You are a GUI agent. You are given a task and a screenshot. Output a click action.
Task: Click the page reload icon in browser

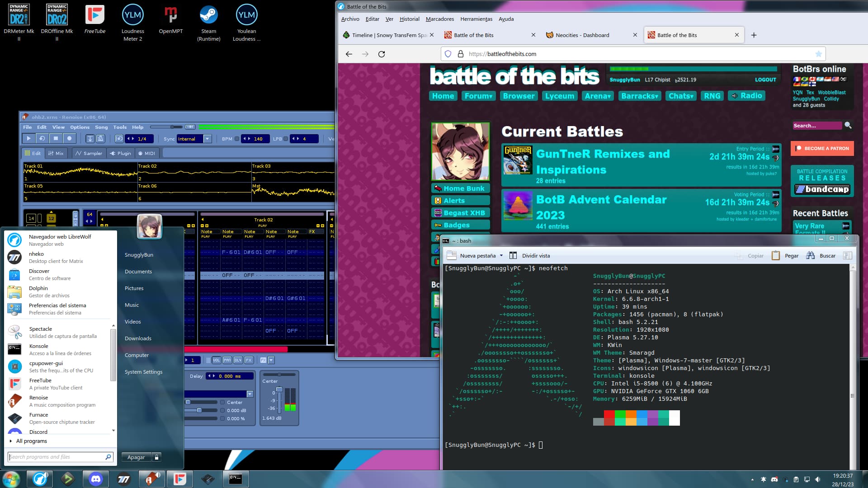click(382, 54)
